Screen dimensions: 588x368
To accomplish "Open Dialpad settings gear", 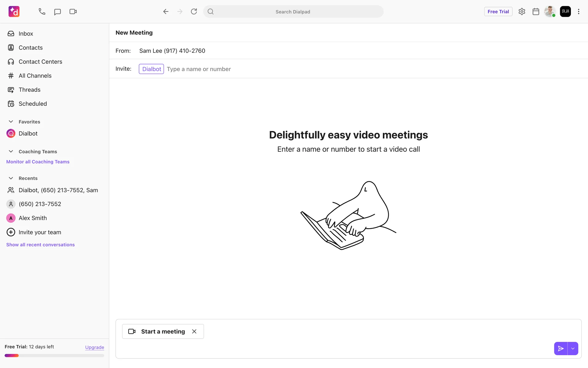I will [522, 11].
